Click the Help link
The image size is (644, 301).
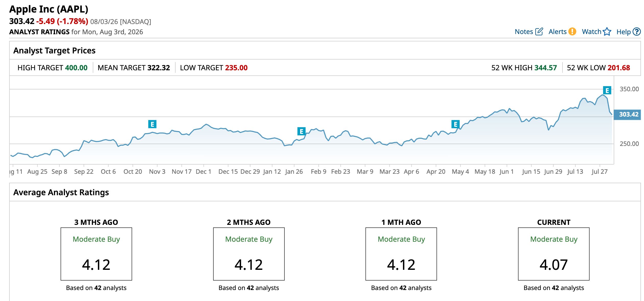click(624, 32)
